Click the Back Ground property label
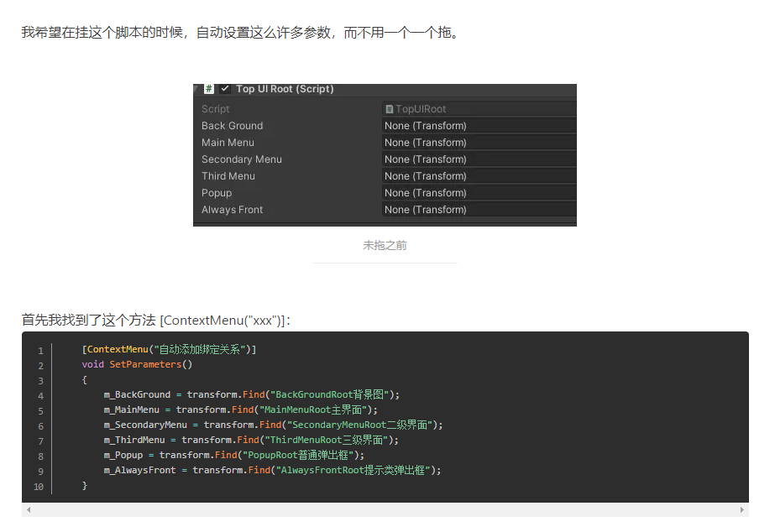The image size is (775, 532). point(232,126)
